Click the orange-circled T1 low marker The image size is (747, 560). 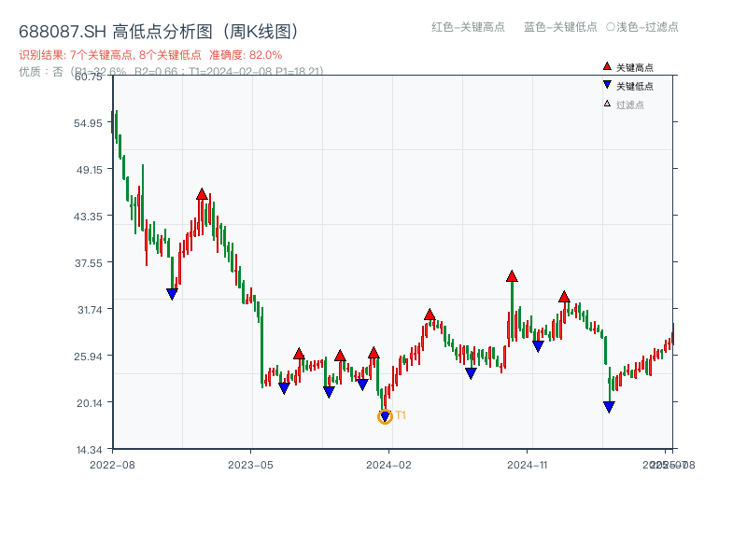click(x=385, y=416)
